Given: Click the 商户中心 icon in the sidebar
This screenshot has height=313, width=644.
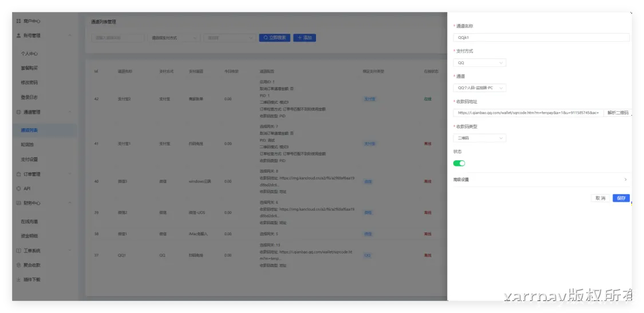Looking at the screenshot, I should (x=18, y=21).
